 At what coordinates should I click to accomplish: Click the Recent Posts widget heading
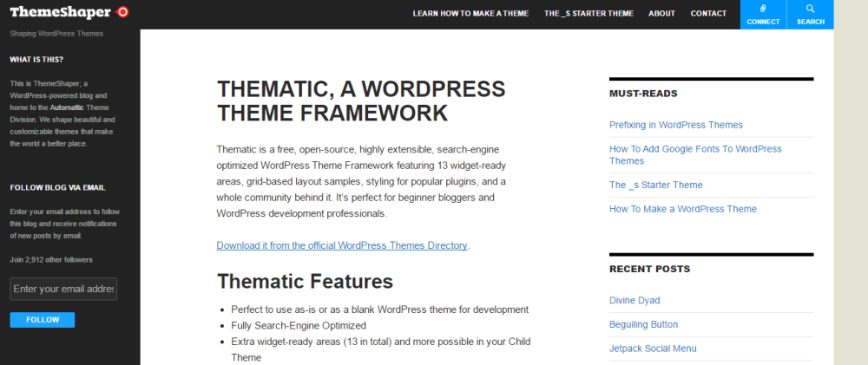click(x=650, y=270)
